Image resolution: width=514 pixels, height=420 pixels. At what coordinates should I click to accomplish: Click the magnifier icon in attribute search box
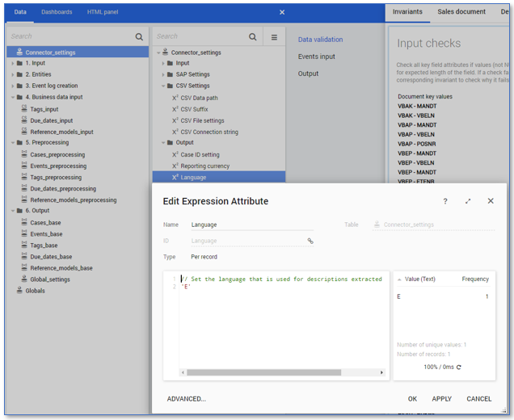(253, 37)
